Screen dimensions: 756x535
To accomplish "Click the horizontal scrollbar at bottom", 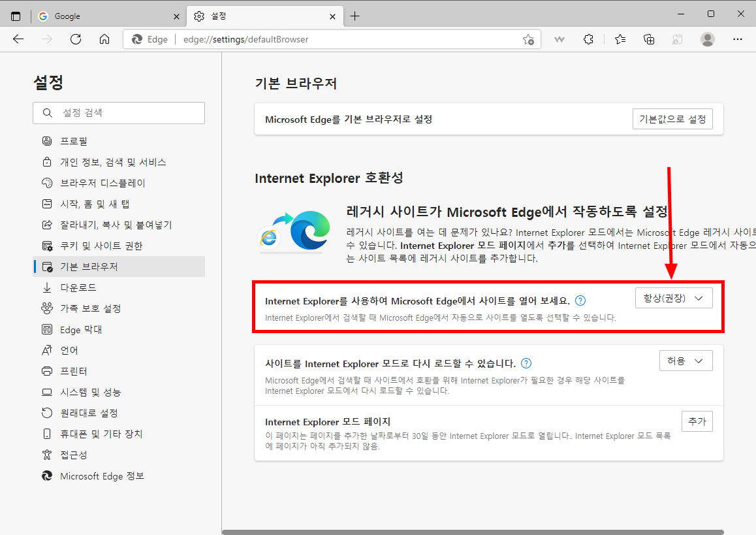I will coord(473,532).
